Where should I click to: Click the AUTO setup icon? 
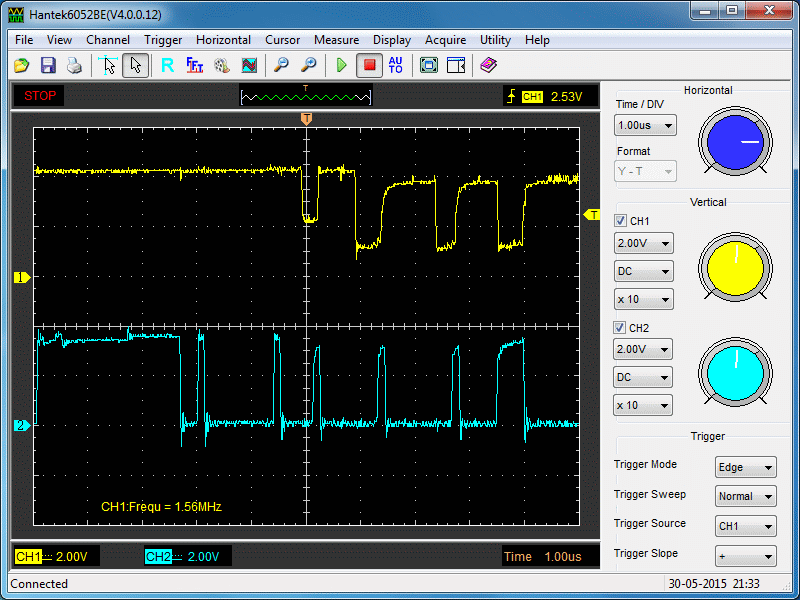tap(396, 65)
